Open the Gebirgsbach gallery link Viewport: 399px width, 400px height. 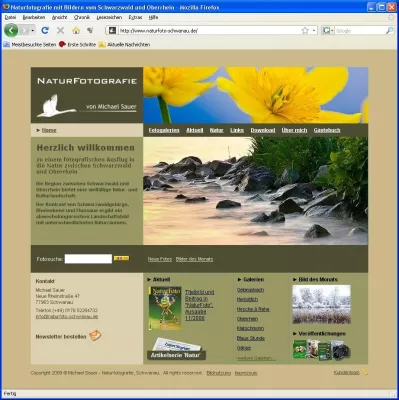(x=250, y=290)
